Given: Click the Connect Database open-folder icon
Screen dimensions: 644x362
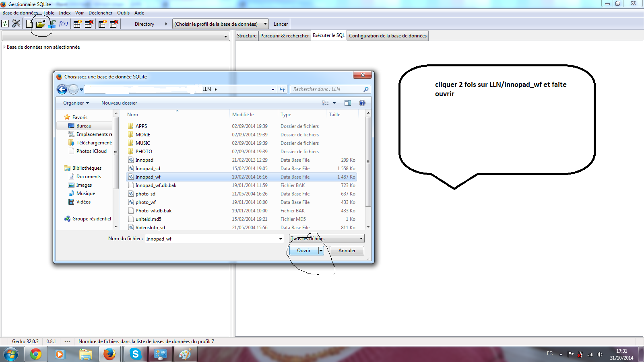Looking at the screenshot, I should click(x=40, y=24).
